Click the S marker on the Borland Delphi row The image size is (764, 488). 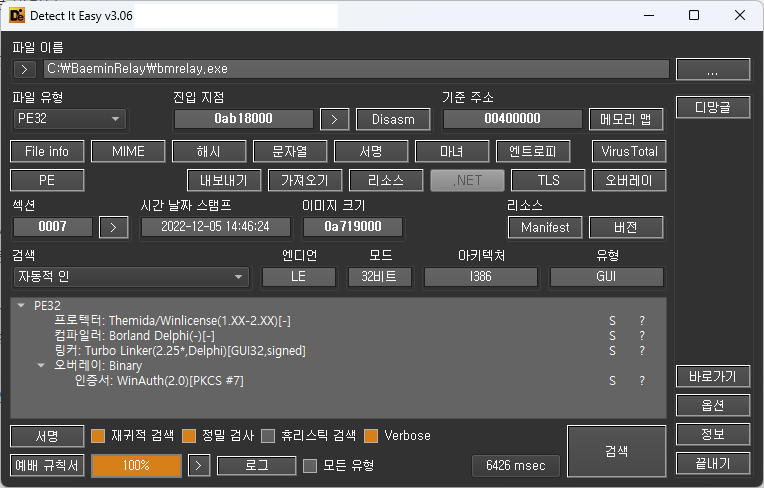click(612, 336)
